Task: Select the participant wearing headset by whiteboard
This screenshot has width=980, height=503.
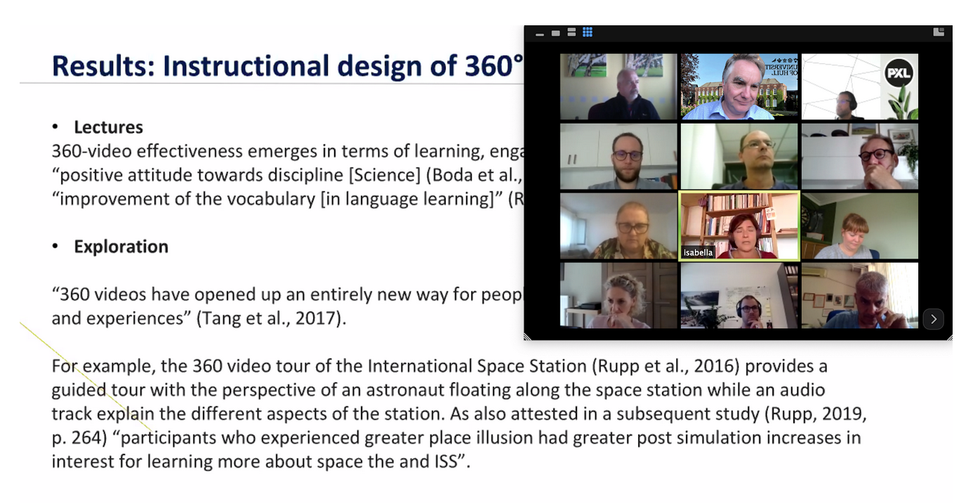Action: point(739,296)
